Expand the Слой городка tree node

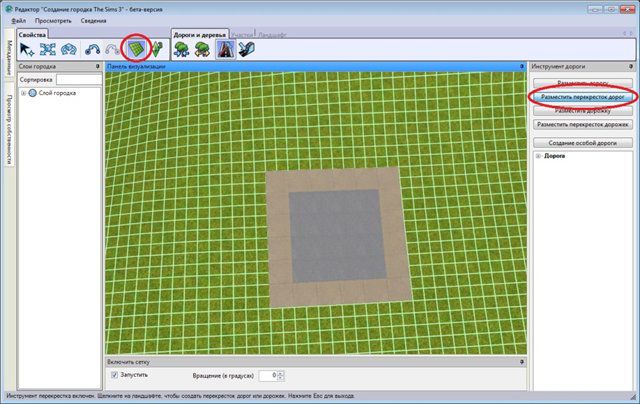coord(23,94)
